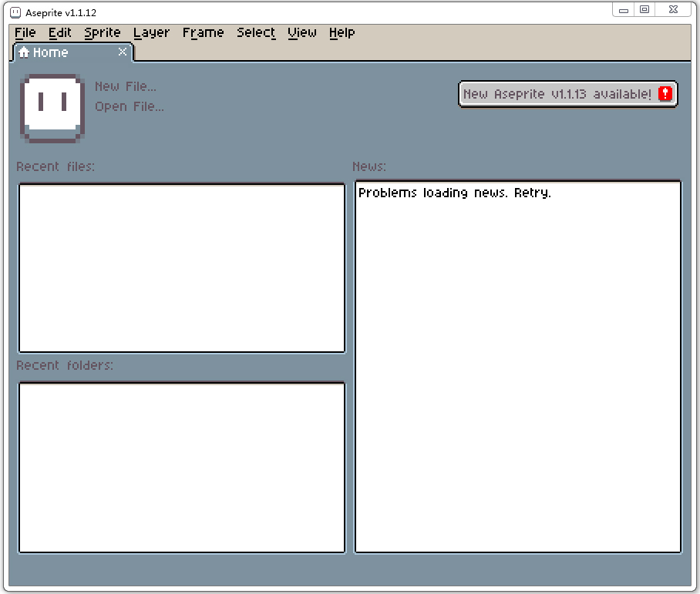Image resolution: width=700 pixels, height=594 pixels.
Task: Open the Select menu
Action: (x=255, y=32)
